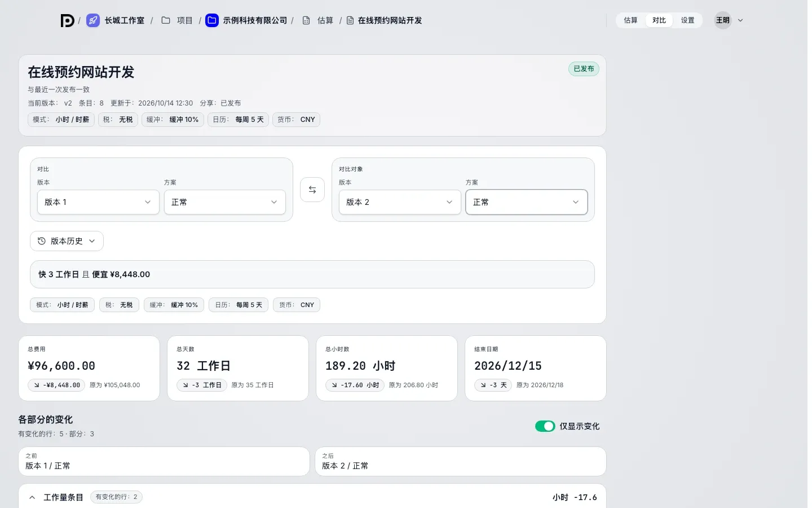The image size is (812, 508).
Task: Click the clock icon on 版本历史
Action: pyautogui.click(x=42, y=241)
